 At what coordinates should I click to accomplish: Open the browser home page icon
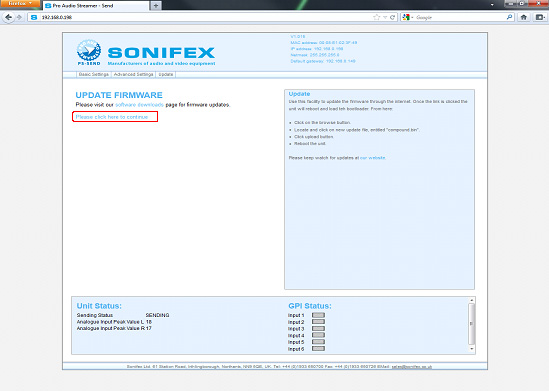coord(524,17)
